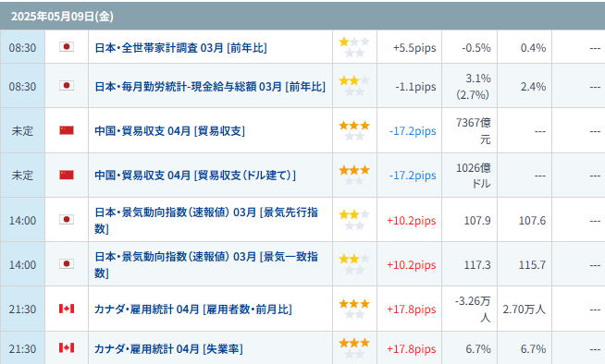Screen dimensions: 605x364
Task: Open 日本・毎月勤労統計-現金給与総額 link
Action: [x=210, y=86]
